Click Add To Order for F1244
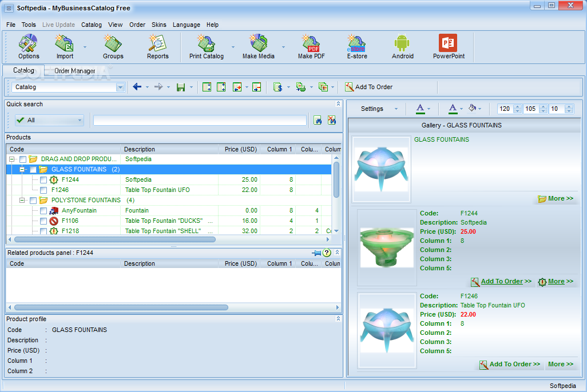The height and width of the screenshot is (392, 587). click(x=501, y=281)
